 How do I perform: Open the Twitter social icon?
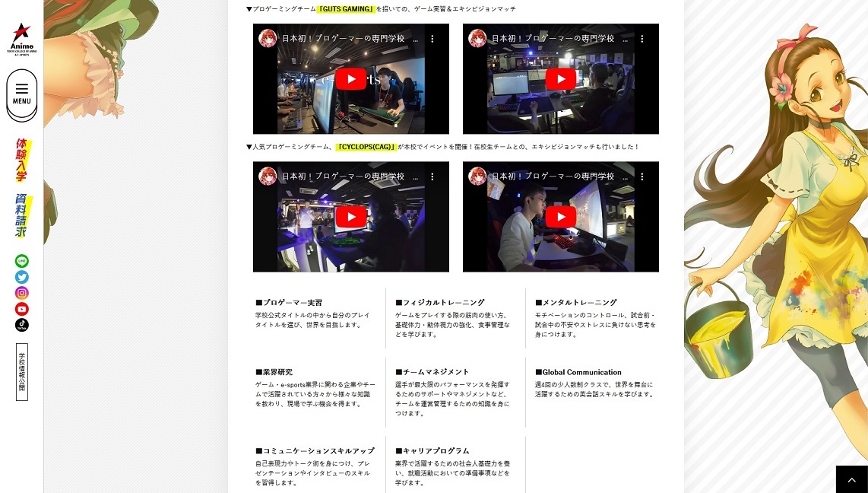[x=22, y=277]
